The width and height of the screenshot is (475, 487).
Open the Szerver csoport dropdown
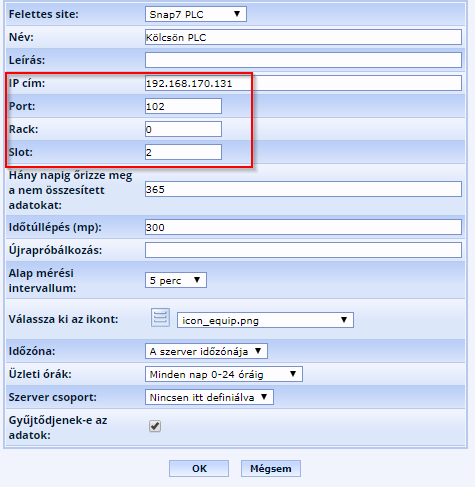[209, 397]
